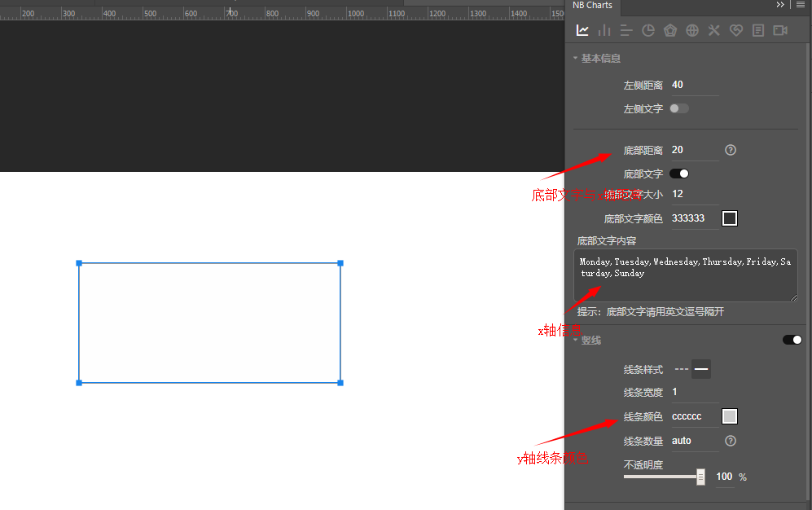
Task: Click help icon beside 底部距离
Action: click(x=731, y=150)
